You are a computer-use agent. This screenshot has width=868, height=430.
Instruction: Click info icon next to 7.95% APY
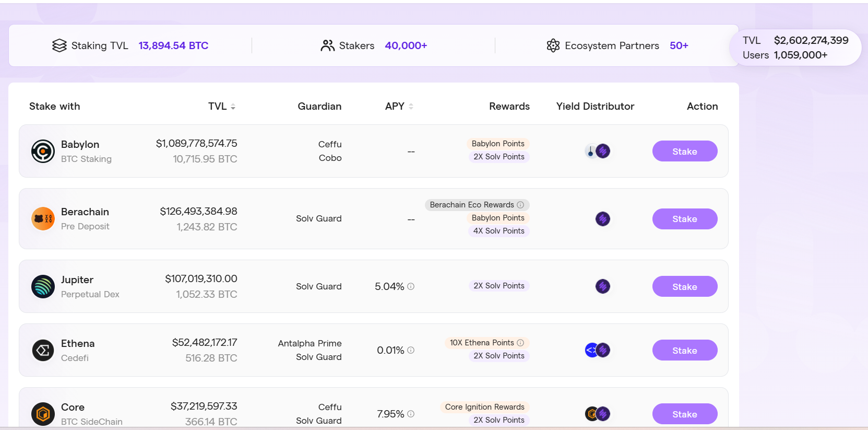point(411,414)
